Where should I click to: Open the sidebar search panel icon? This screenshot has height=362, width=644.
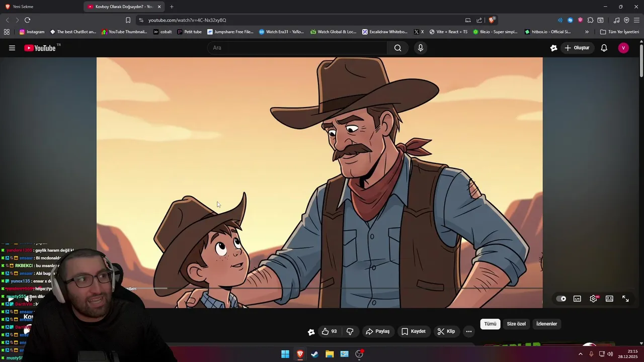[600, 20]
